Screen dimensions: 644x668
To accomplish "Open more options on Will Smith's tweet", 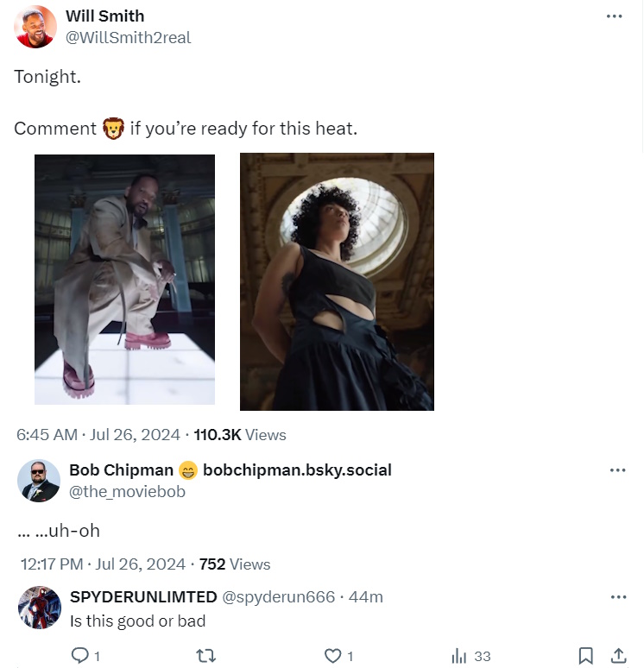I will pyautogui.click(x=615, y=16).
